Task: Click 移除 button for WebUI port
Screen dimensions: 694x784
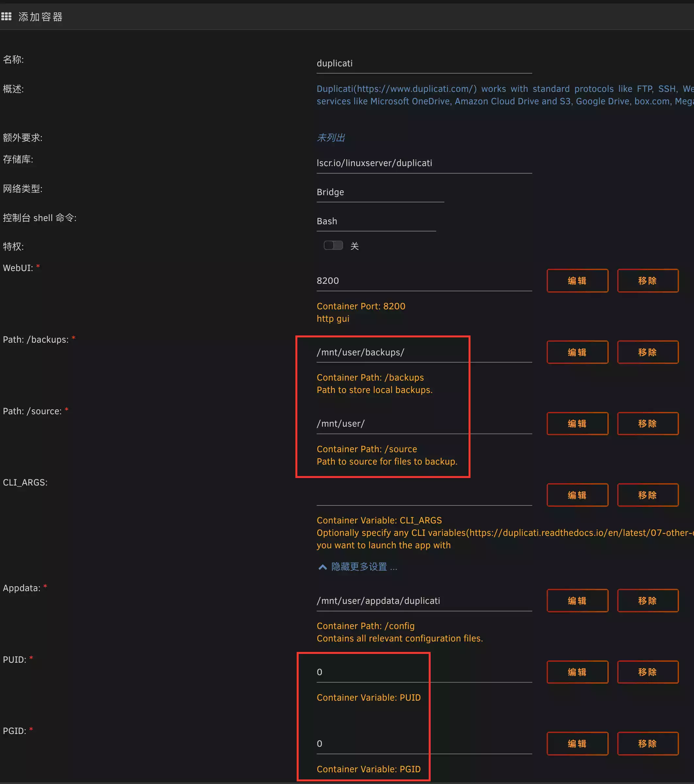Action: [x=647, y=281]
